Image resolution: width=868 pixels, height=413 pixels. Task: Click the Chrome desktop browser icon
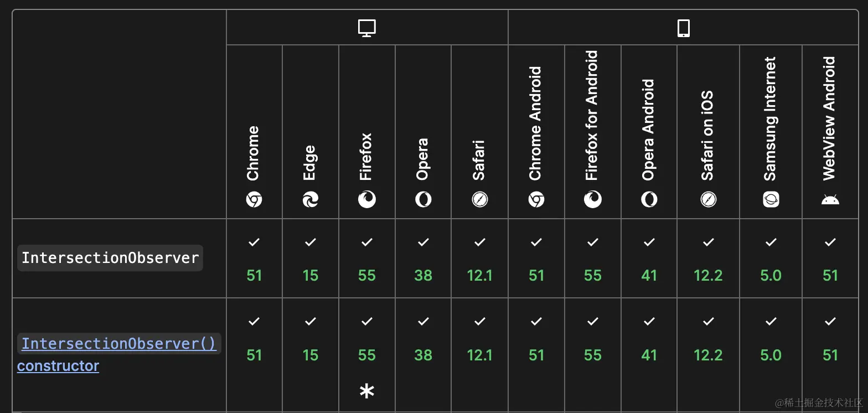(x=254, y=199)
